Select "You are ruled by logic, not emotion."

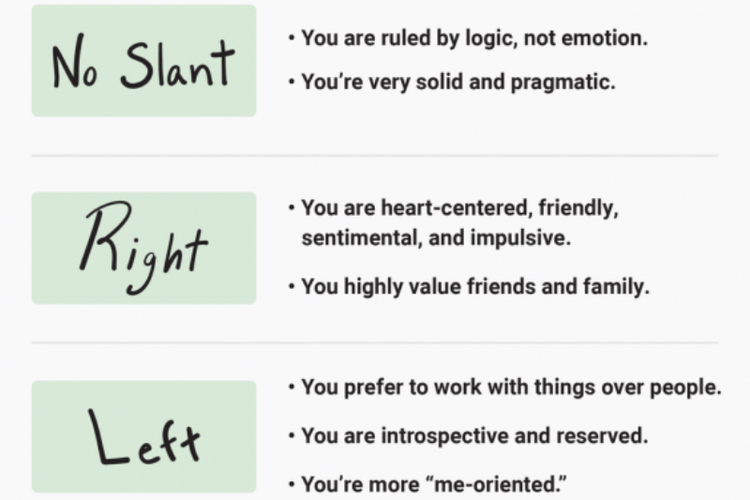[x=474, y=39]
